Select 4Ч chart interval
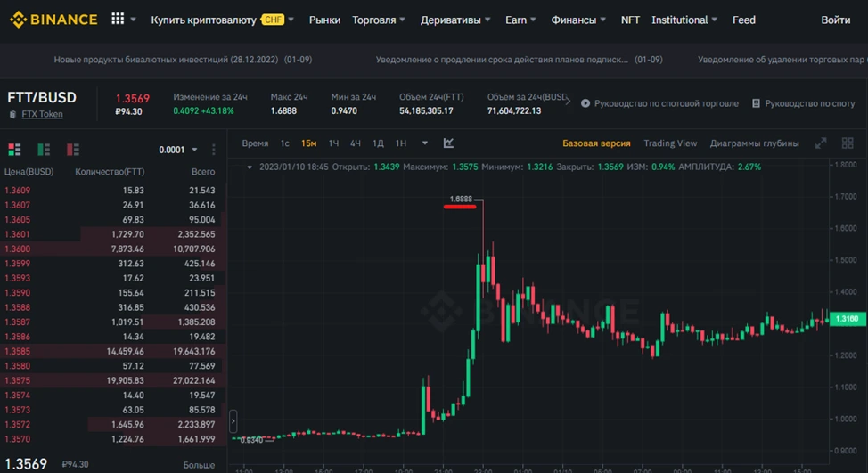Viewport: 868px width, 473px height. [x=355, y=143]
